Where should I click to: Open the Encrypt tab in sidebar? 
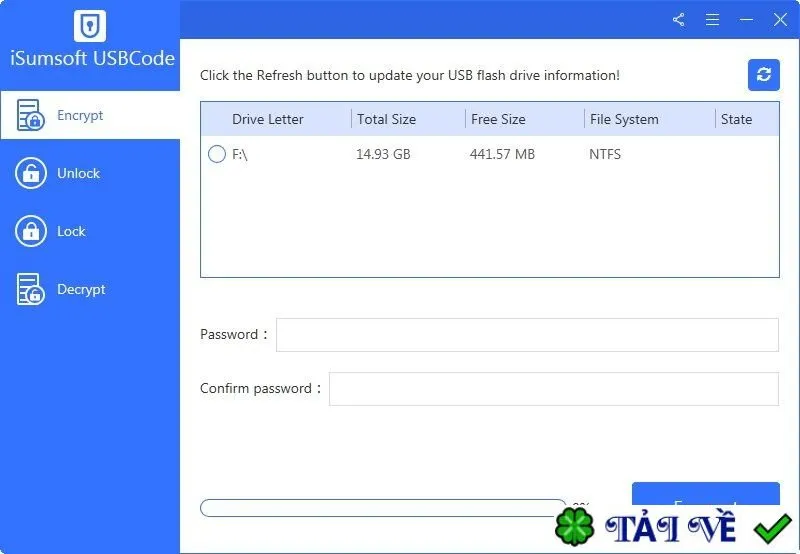point(90,115)
